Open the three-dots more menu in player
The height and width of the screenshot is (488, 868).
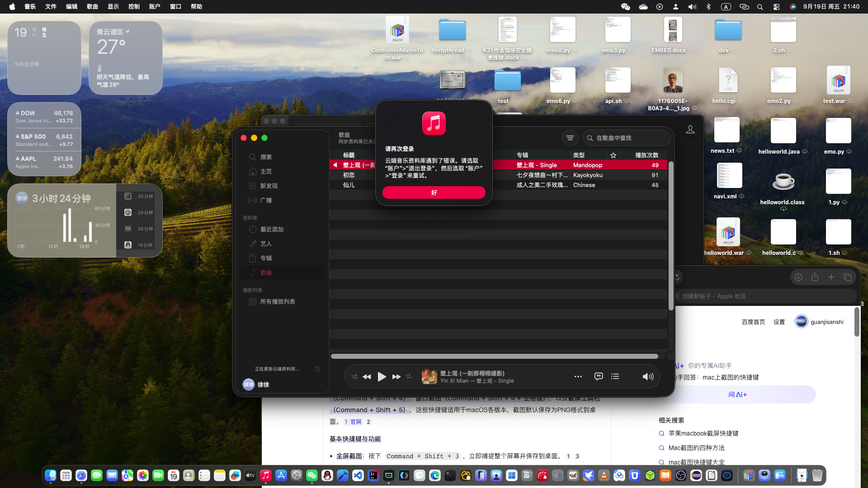point(578,376)
